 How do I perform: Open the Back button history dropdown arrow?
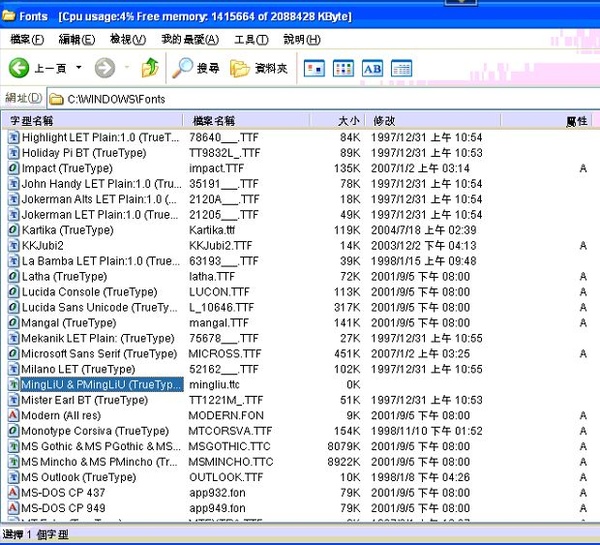pyautogui.click(x=79, y=68)
